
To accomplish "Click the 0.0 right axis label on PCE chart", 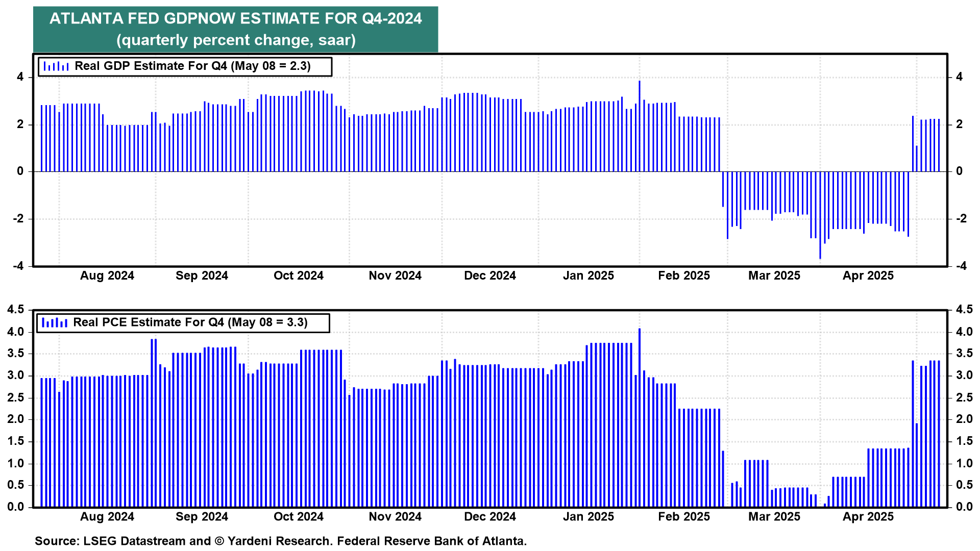I will pos(964,507).
